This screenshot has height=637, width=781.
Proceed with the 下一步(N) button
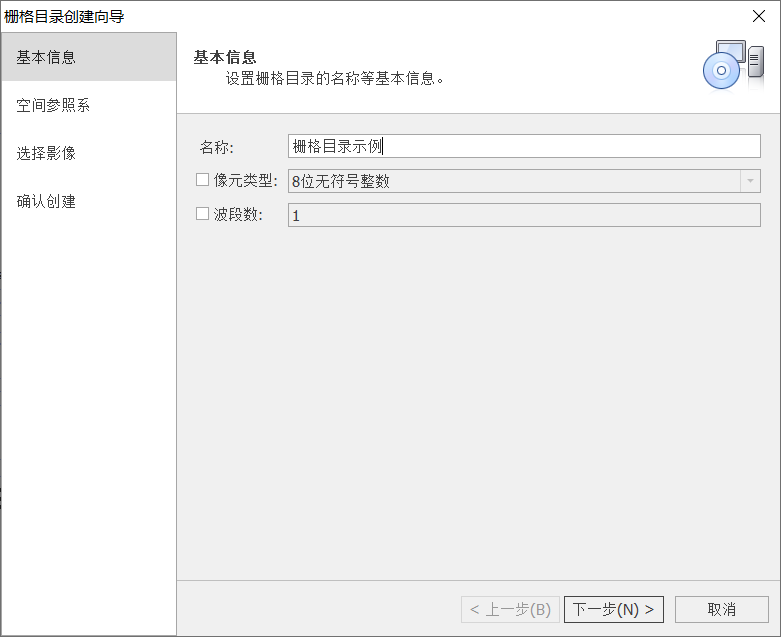(x=614, y=609)
